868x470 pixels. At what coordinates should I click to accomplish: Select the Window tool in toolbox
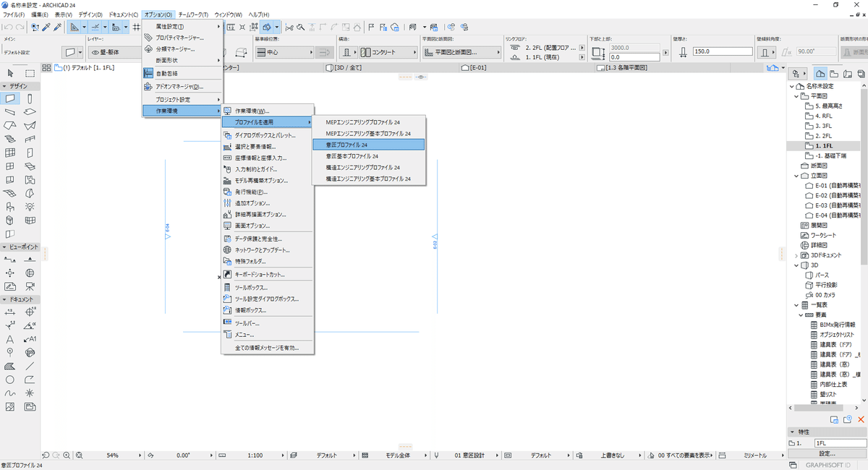[x=10, y=166]
